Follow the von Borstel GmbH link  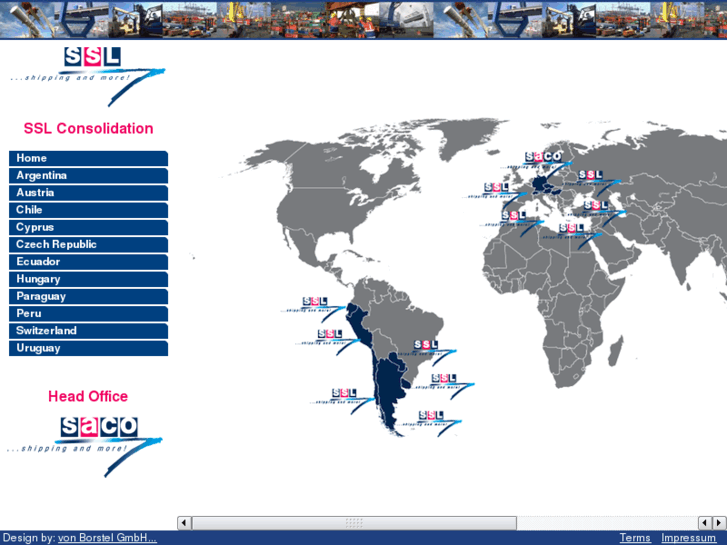click(x=107, y=538)
